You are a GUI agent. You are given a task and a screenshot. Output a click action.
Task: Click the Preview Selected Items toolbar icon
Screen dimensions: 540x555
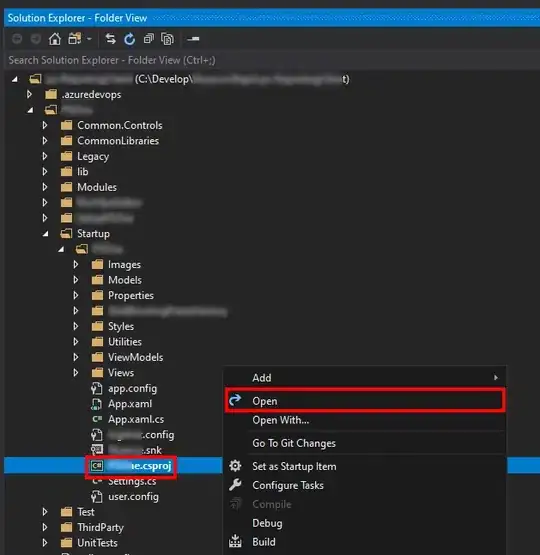[x=193, y=39]
